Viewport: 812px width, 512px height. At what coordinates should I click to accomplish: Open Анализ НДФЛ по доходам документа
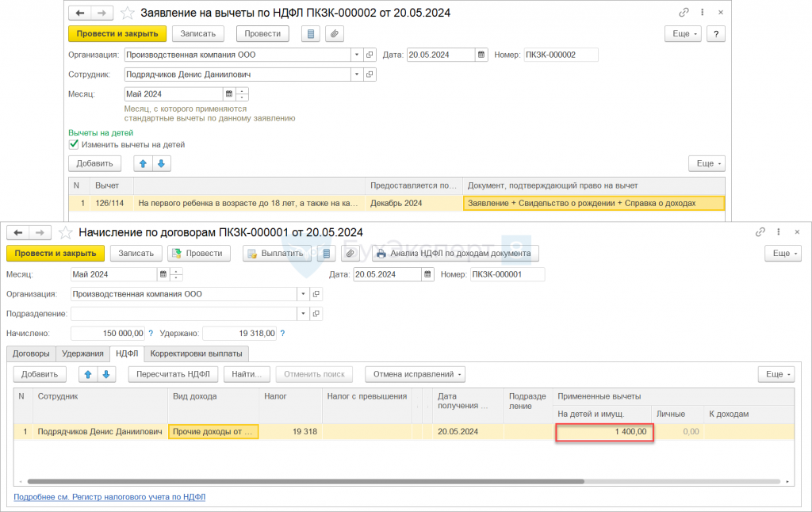(x=455, y=254)
